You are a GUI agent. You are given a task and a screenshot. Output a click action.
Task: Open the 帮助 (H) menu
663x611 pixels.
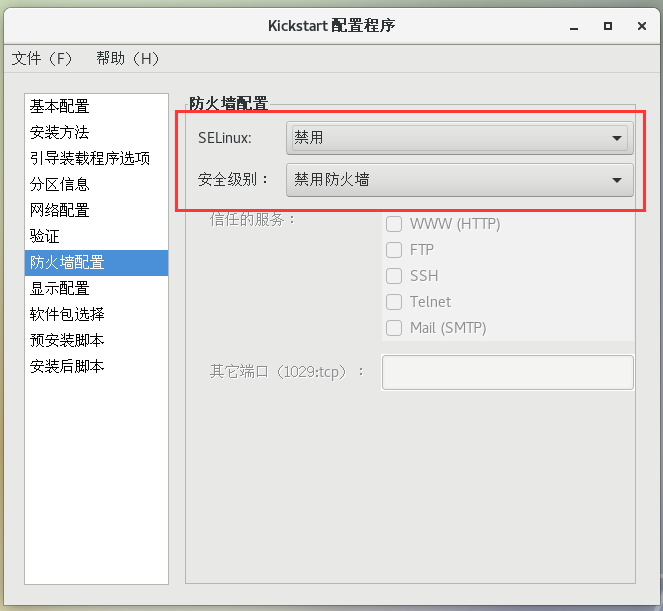[x=127, y=59]
